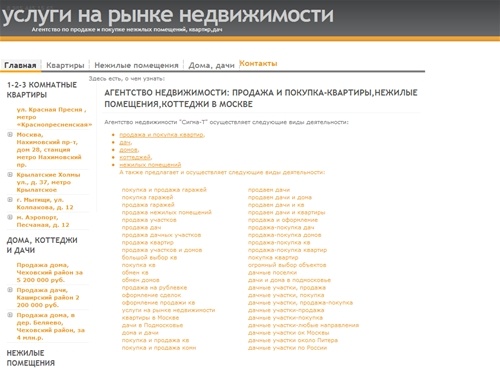Viewport: 500px width, 375px height.
Task: Go to the Дома, дачи tab
Action: point(211,65)
